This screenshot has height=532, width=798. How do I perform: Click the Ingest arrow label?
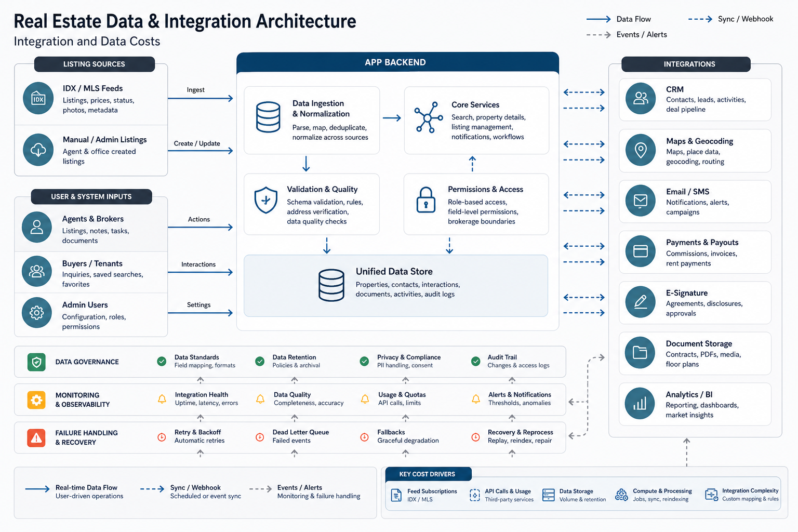(196, 90)
